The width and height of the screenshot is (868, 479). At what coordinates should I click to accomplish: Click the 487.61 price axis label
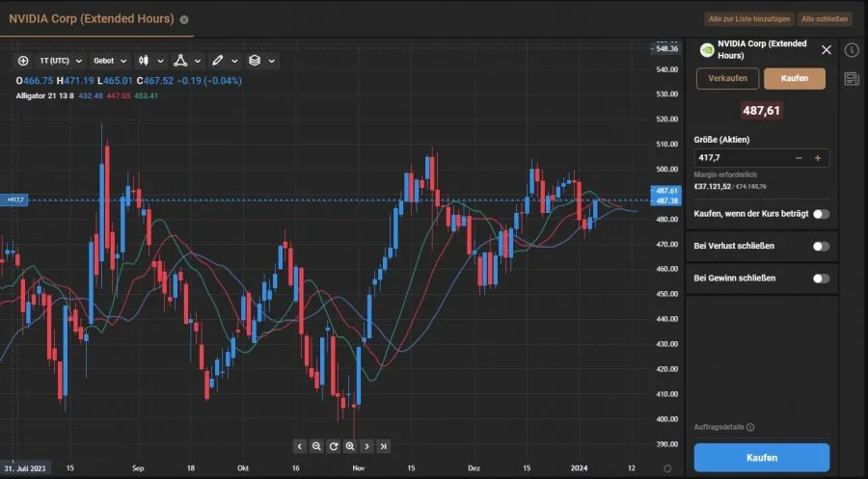click(x=665, y=190)
